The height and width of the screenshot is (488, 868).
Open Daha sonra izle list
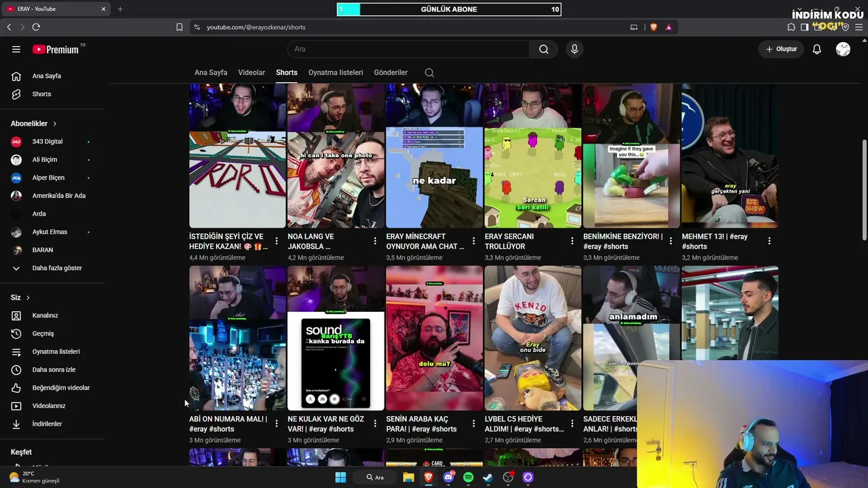54,369
